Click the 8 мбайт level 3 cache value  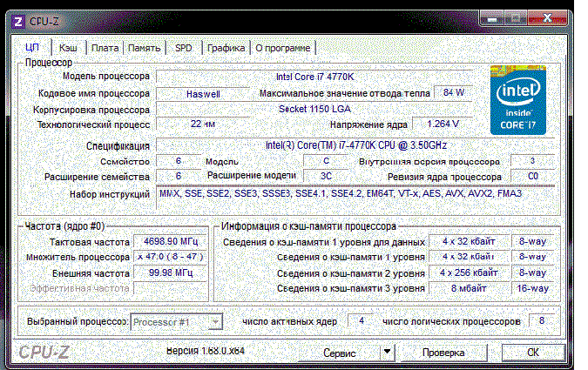(x=469, y=288)
